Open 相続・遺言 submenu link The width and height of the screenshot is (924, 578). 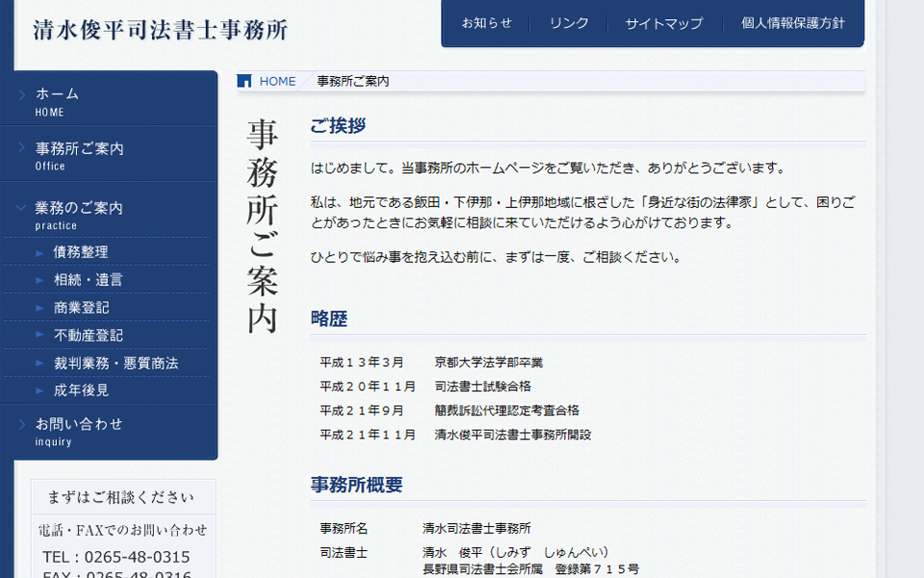pos(89,279)
